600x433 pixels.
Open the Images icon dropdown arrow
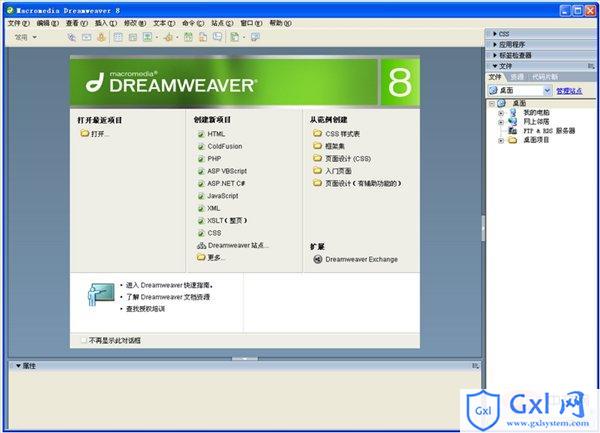157,37
